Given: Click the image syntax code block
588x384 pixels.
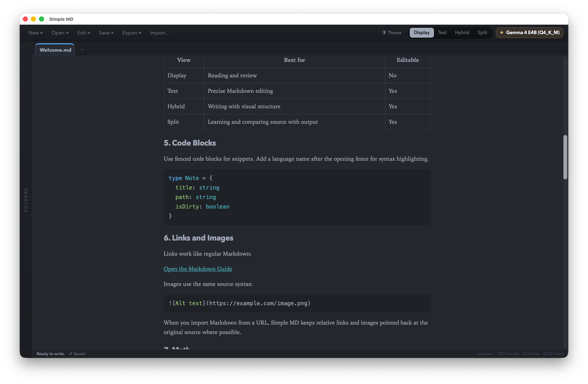Looking at the screenshot, I should tap(297, 303).
